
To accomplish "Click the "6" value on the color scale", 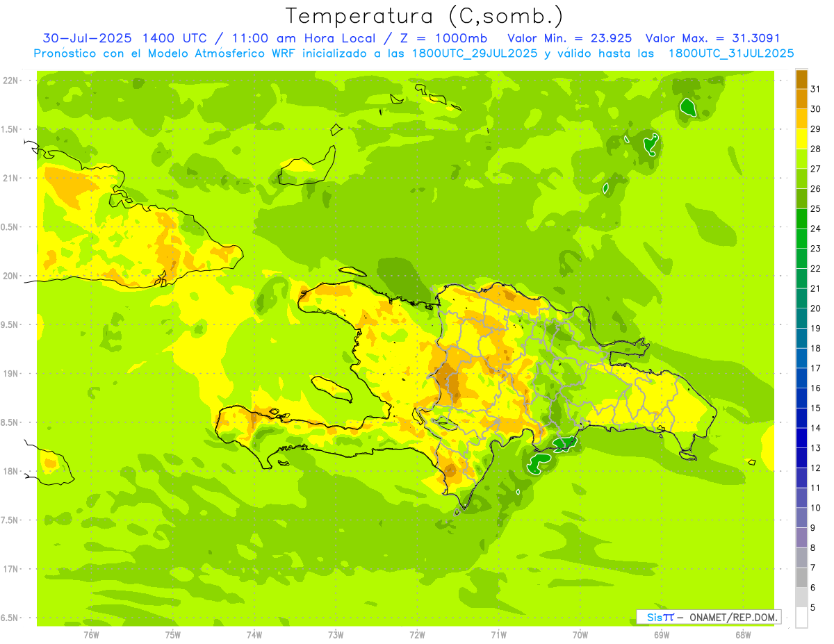I will tap(813, 588).
